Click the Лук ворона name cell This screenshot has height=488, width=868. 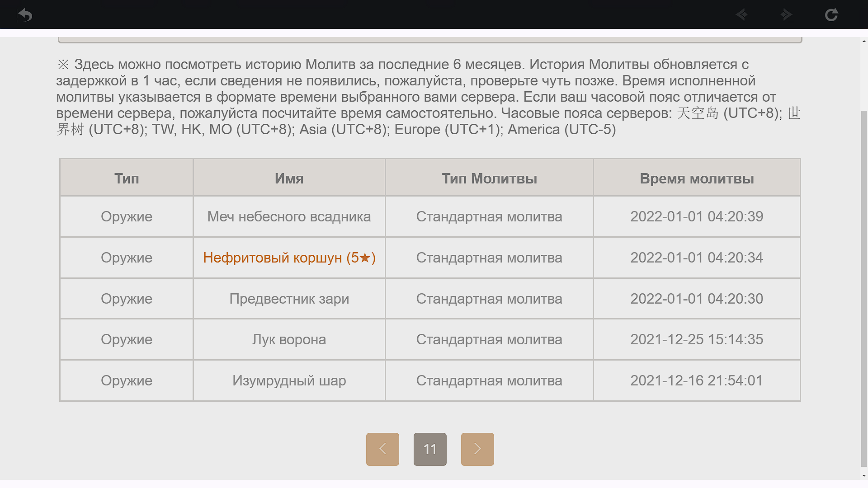[289, 339]
